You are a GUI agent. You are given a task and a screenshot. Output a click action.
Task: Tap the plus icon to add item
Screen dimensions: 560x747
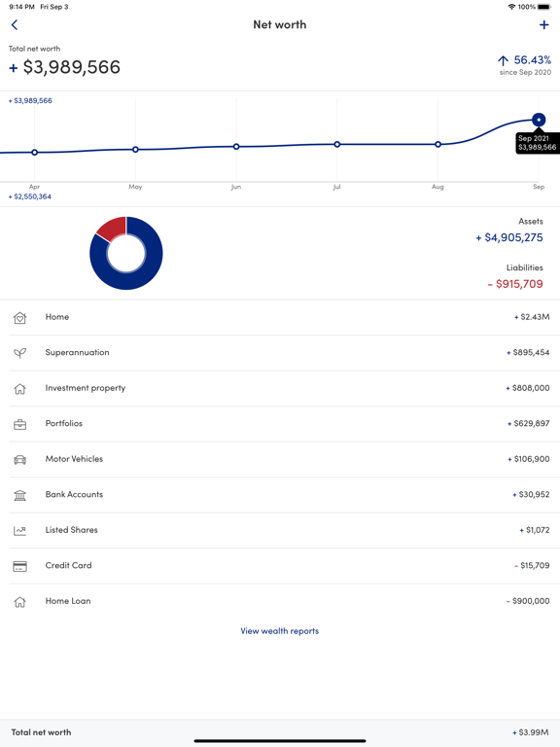pyautogui.click(x=543, y=24)
